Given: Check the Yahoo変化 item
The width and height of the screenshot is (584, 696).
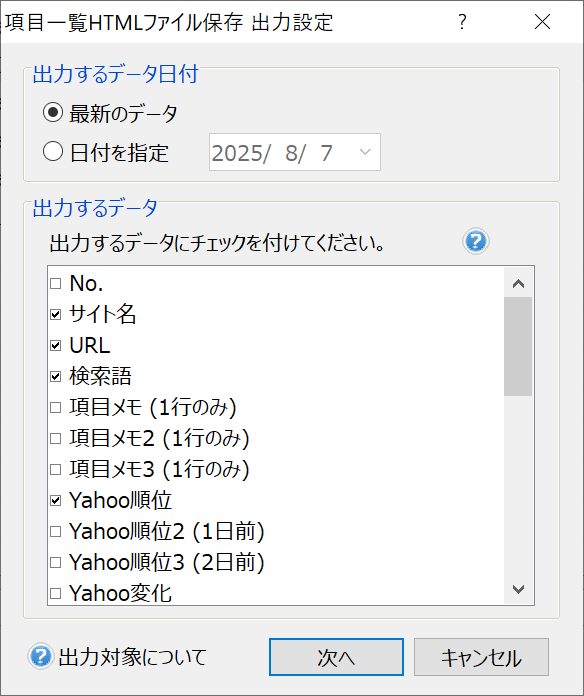Looking at the screenshot, I should coord(55,593).
